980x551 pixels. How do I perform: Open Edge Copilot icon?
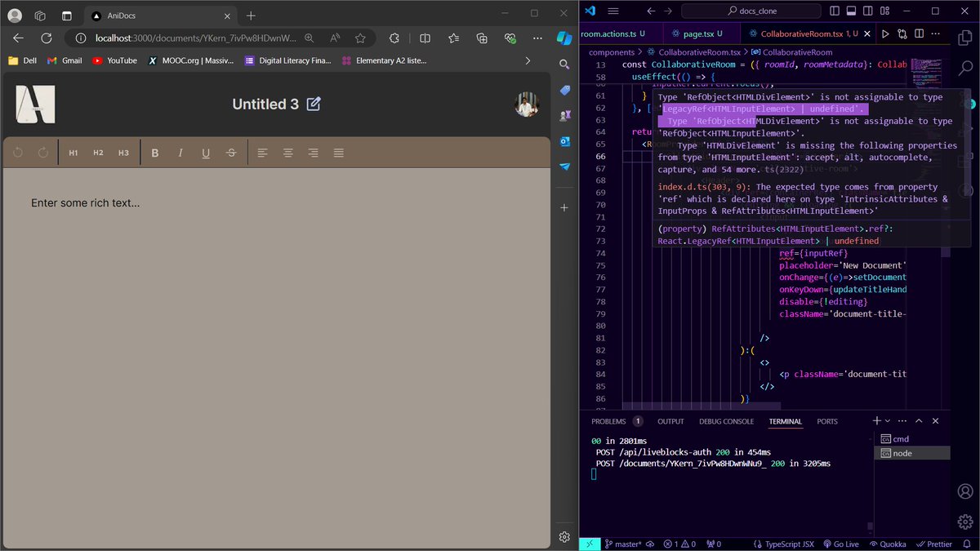563,38
